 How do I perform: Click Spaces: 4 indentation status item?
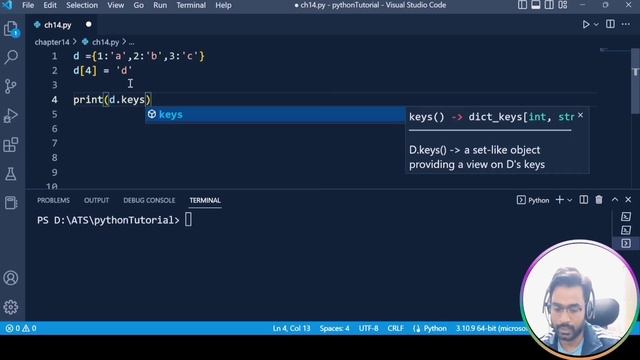(334, 328)
